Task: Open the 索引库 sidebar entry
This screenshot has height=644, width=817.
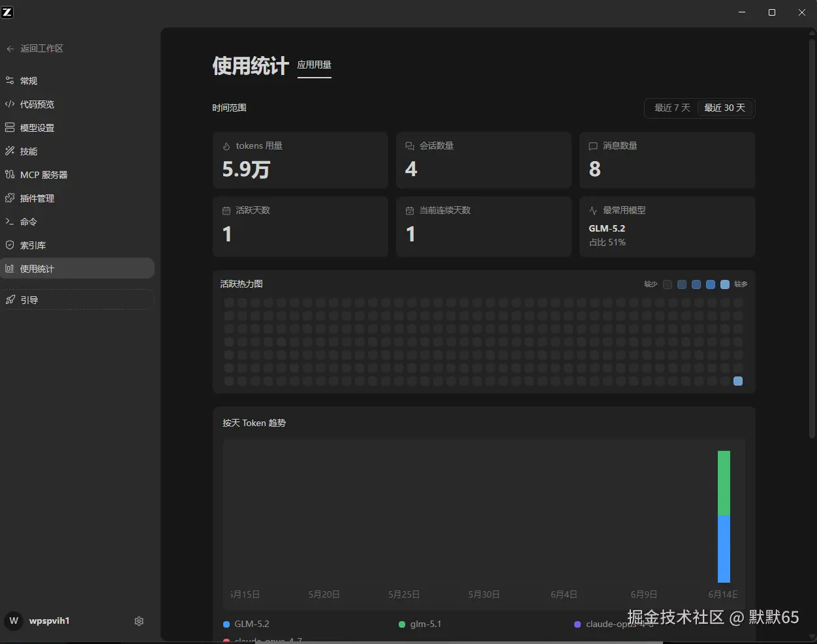Action: 77,245
